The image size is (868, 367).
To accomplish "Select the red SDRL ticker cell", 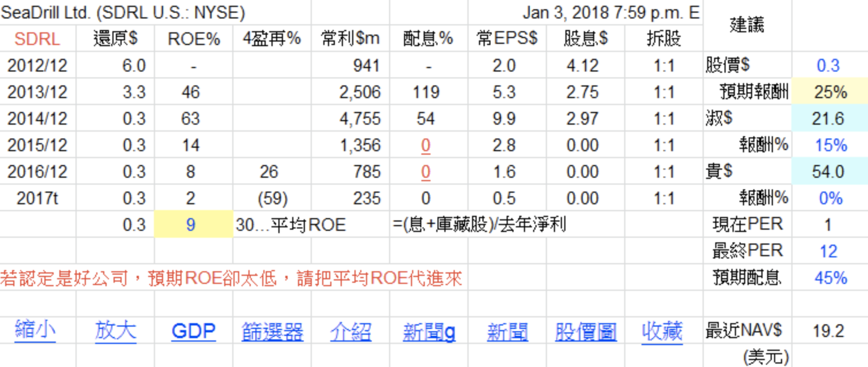I will (37, 39).
